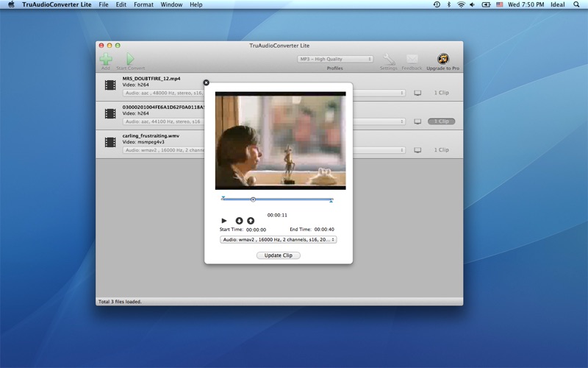The height and width of the screenshot is (368, 588).
Task: Click the clock showing Wed 7:50 PM
Action: pyautogui.click(x=526, y=4)
